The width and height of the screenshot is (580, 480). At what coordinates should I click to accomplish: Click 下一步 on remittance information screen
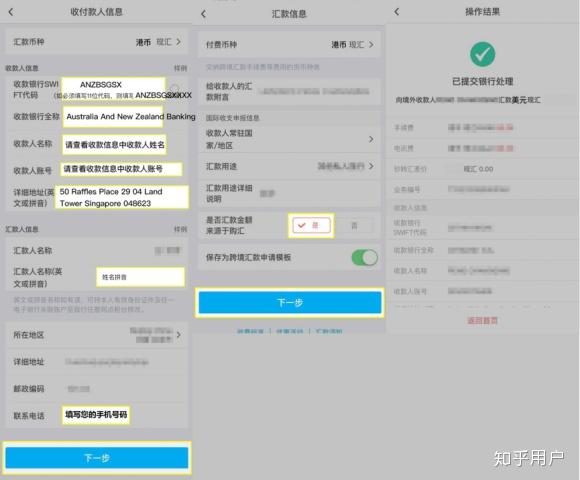(290, 303)
